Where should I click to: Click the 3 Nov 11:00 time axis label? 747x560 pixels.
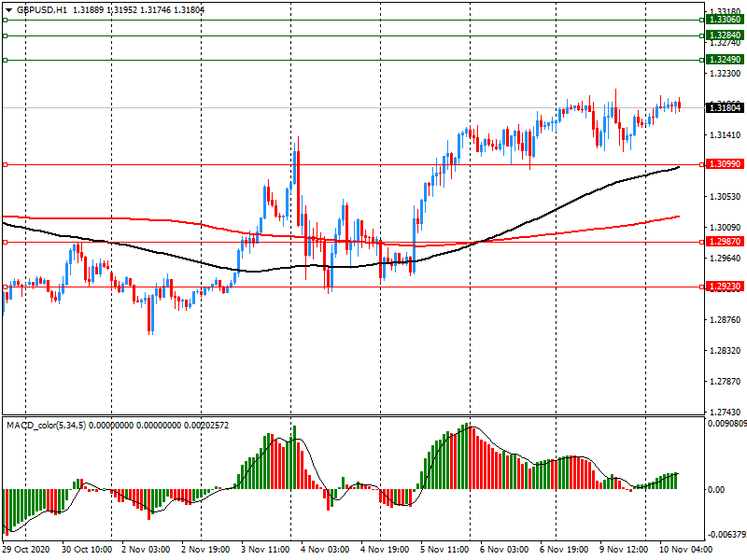(264, 550)
